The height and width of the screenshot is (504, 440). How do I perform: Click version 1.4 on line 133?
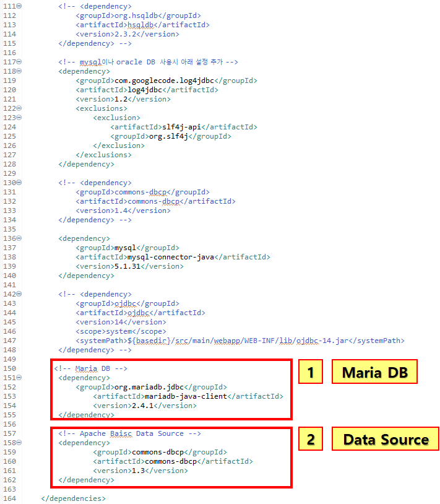click(x=121, y=211)
